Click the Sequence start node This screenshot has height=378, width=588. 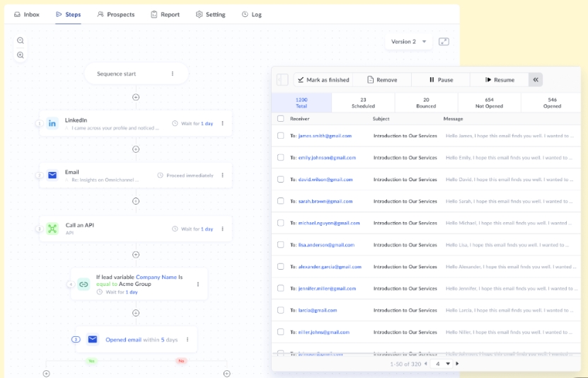(x=136, y=74)
